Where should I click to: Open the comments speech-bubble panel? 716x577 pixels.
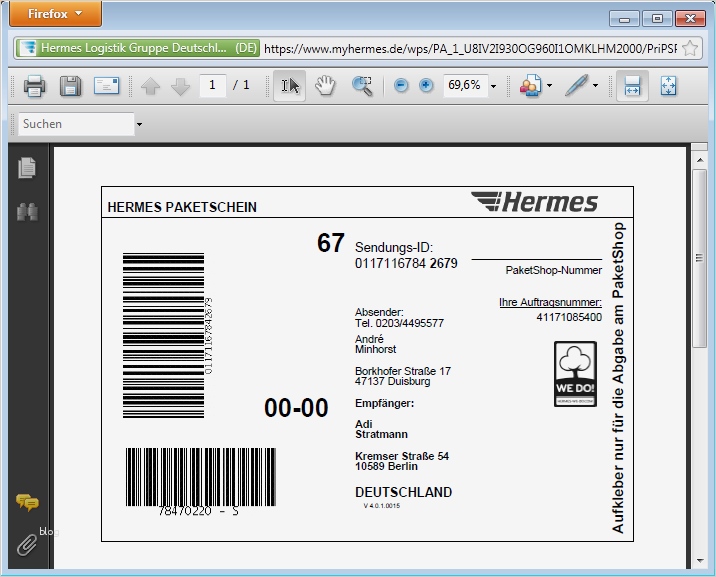27,503
